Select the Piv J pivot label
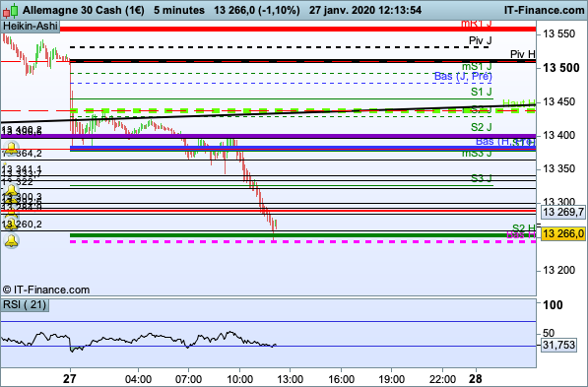The height and width of the screenshot is (387, 588). 481,40
